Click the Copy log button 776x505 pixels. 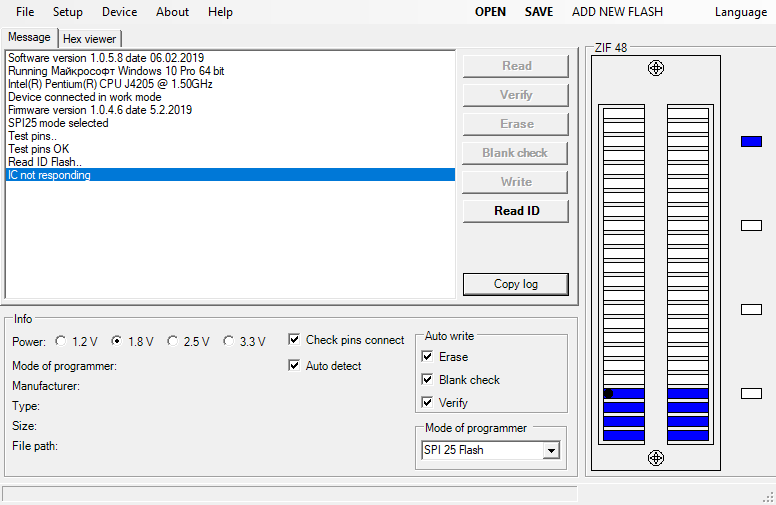point(516,284)
